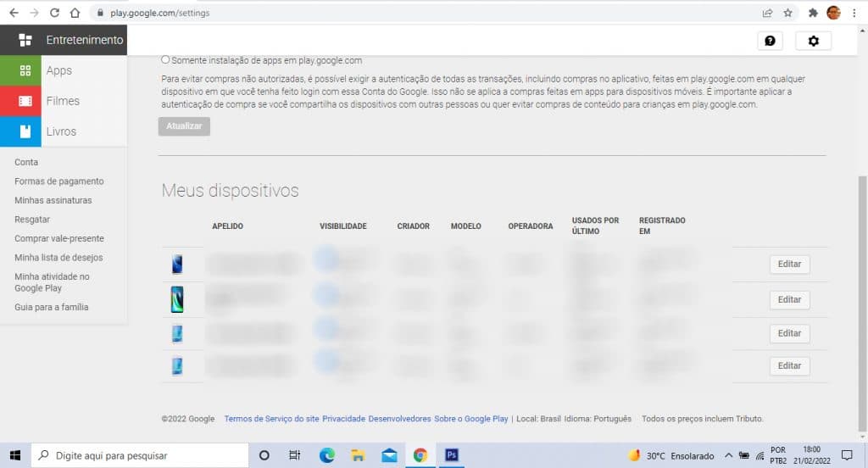Open Google Play help question icon

point(770,41)
